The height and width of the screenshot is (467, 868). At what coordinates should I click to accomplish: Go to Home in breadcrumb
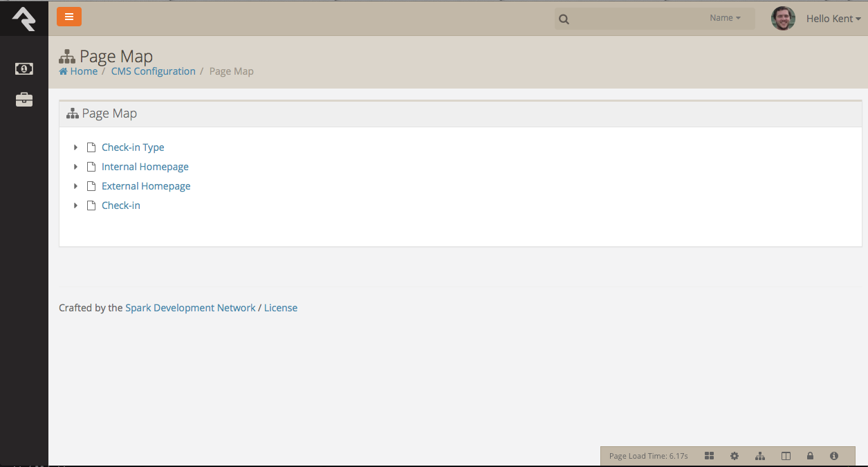point(83,71)
